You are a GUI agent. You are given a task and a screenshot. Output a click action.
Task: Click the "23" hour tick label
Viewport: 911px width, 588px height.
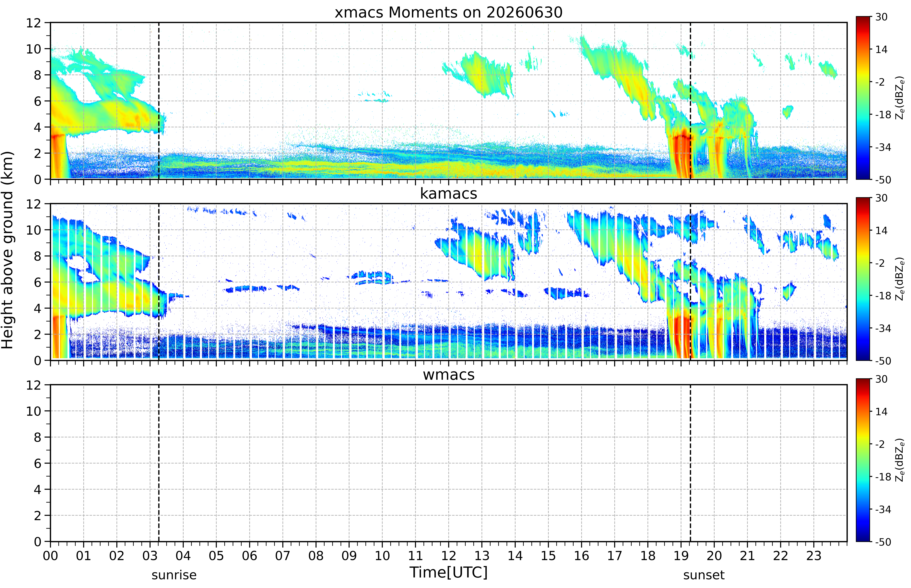click(x=814, y=556)
